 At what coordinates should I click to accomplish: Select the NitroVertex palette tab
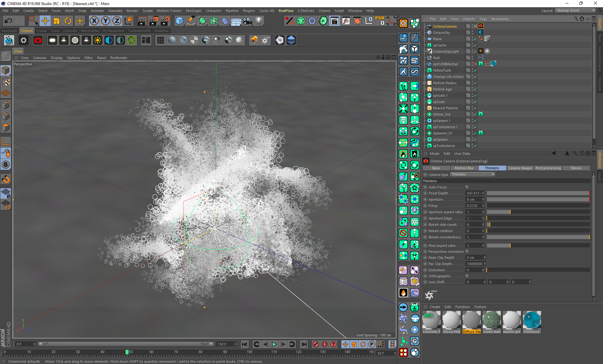pyautogui.click(x=90, y=31)
